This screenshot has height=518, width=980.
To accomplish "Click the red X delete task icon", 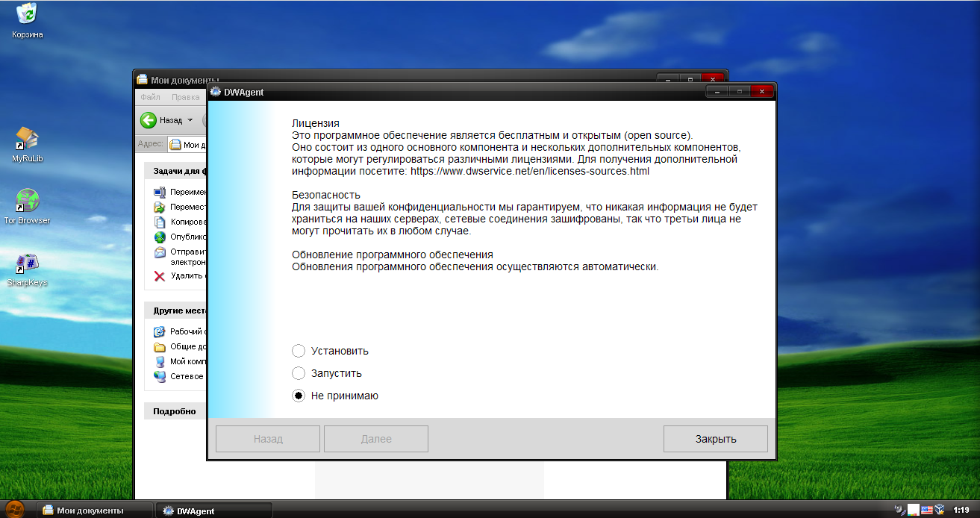I will (159, 276).
